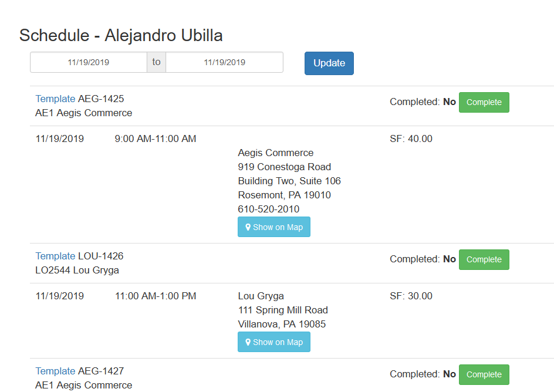Screen dimensions: 554x392
Task: Click the 11:00 AM-1:00 PM time text
Action: (x=156, y=296)
